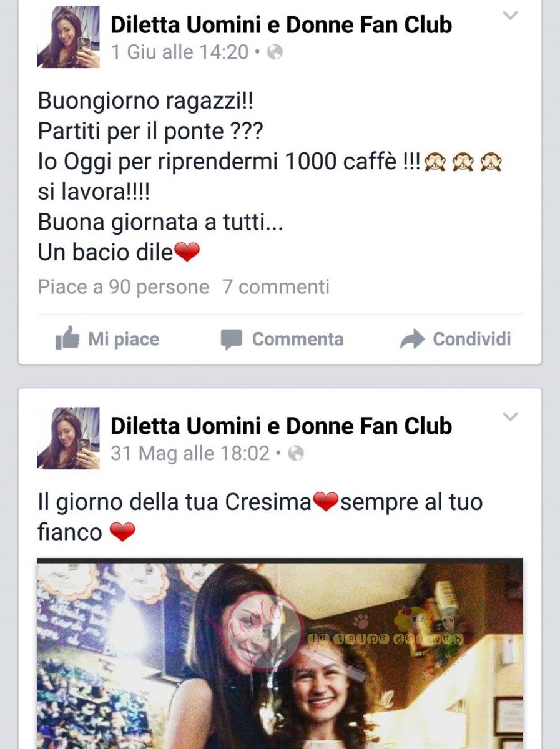Open profile picture of the second post

click(x=69, y=438)
